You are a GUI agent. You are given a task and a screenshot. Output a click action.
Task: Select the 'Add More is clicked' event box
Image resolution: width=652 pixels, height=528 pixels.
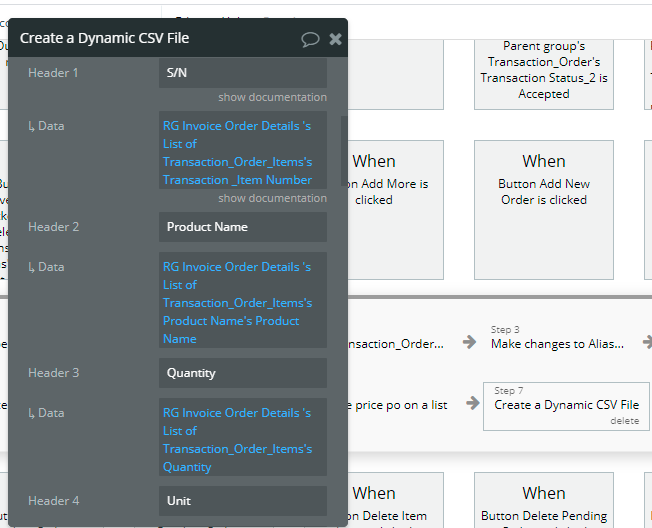tap(395, 210)
